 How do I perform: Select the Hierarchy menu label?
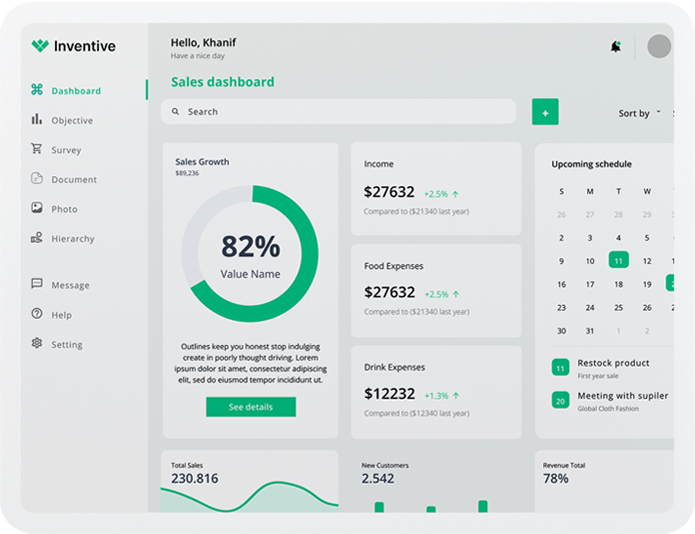73,239
